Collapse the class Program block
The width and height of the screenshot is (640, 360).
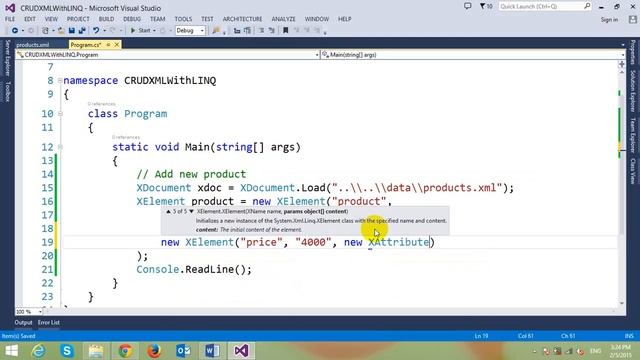click(60, 113)
